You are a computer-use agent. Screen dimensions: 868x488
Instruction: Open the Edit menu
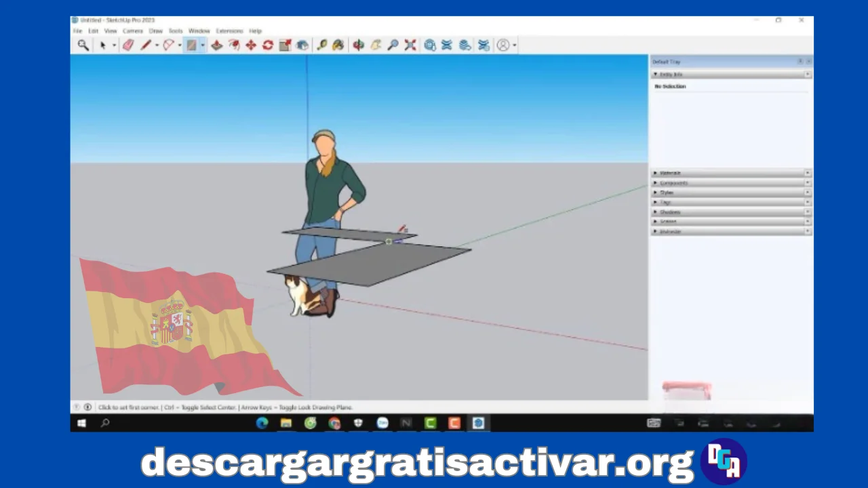pos(93,31)
